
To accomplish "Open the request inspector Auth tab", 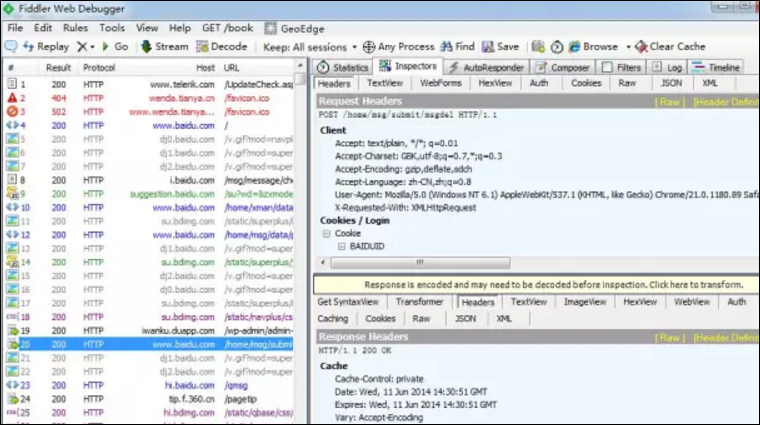I will (x=538, y=83).
